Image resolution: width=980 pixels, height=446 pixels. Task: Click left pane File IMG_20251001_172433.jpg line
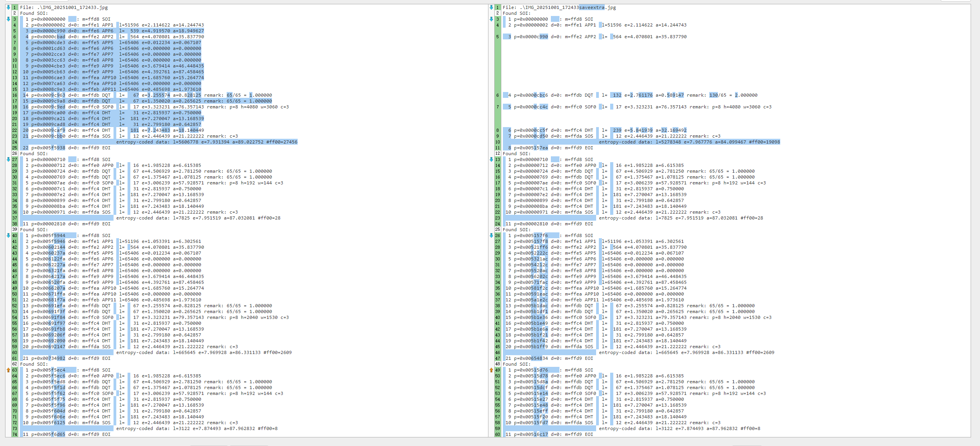(x=64, y=7)
